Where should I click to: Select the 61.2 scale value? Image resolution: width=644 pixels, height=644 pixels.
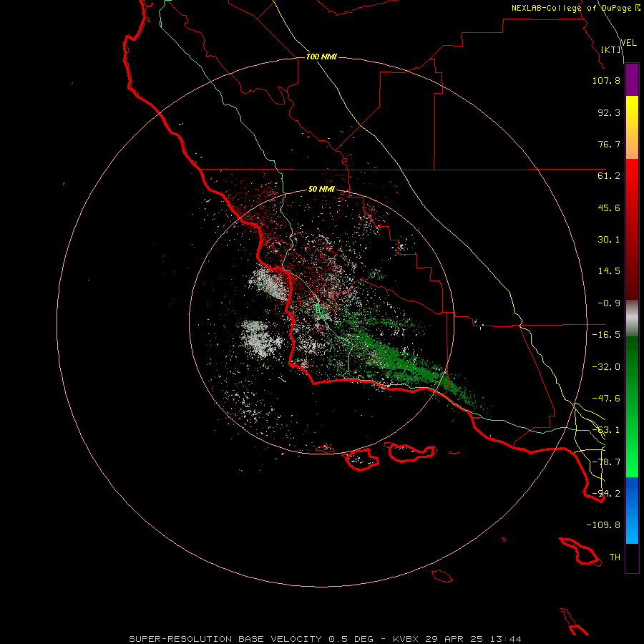tap(609, 176)
